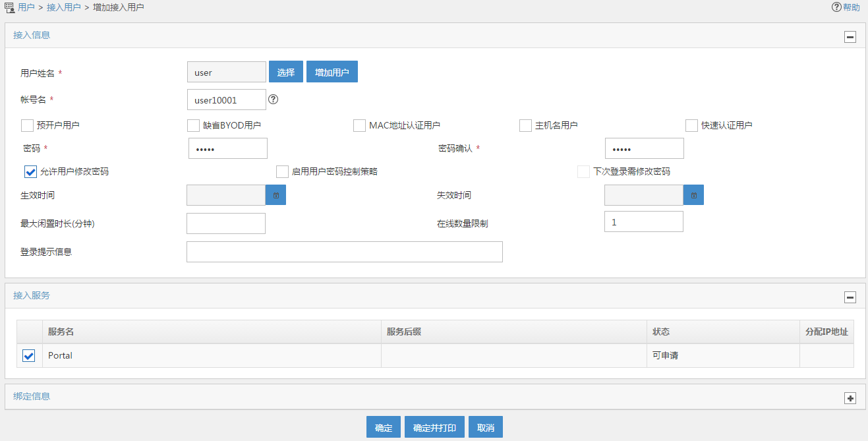Click the user breadcrumb icon at top left
Image resolution: width=868 pixels, height=441 pixels.
coord(9,7)
